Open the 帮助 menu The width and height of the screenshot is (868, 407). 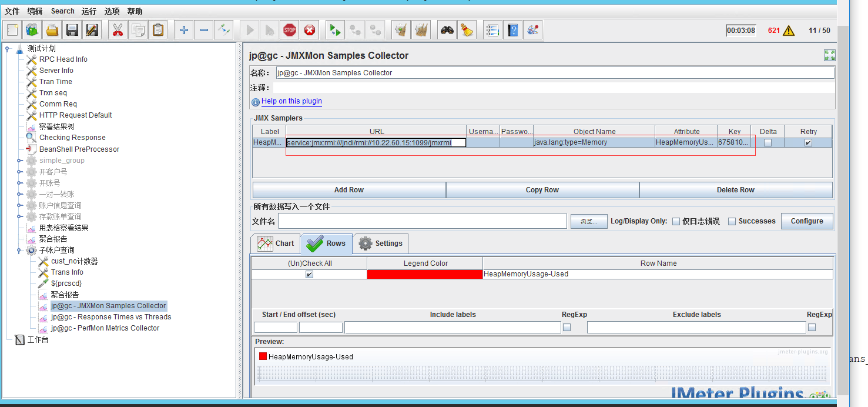point(135,11)
